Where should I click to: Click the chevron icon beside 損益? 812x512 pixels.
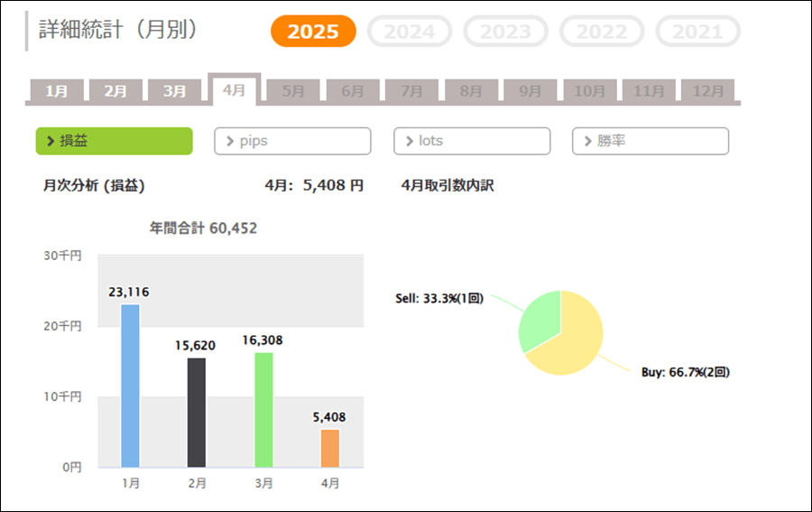click(x=51, y=141)
